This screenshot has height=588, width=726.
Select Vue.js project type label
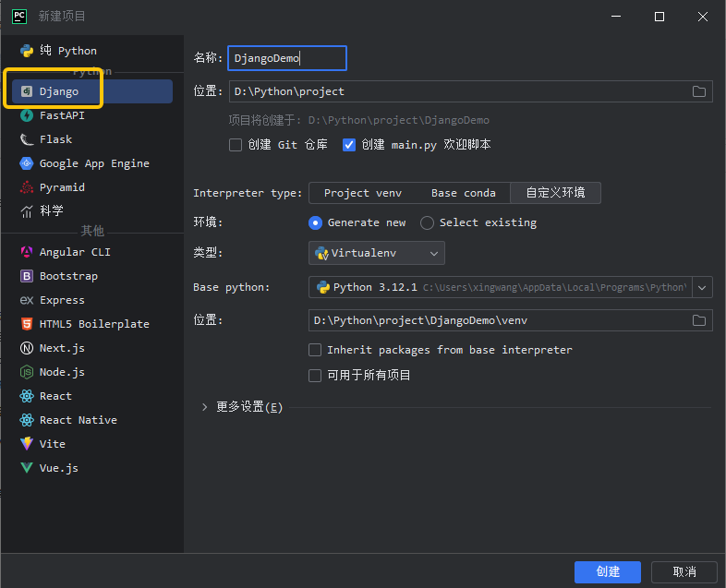pyautogui.click(x=59, y=468)
